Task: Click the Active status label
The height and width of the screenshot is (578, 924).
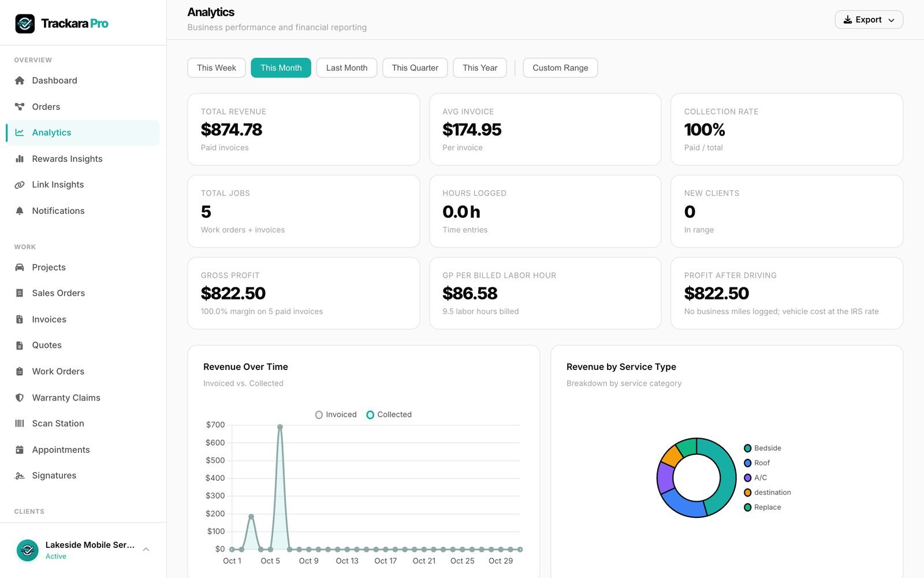Action: click(x=56, y=557)
